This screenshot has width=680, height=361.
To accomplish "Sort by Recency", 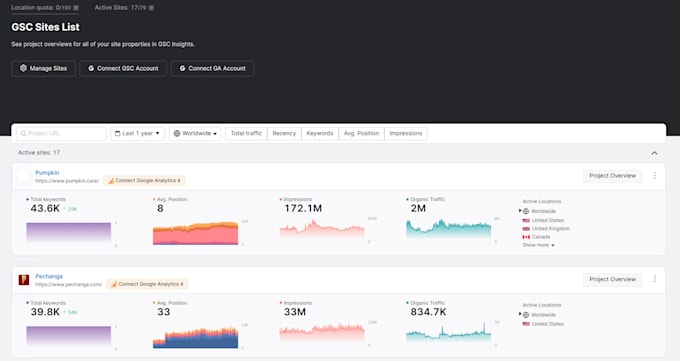I will point(284,134).
